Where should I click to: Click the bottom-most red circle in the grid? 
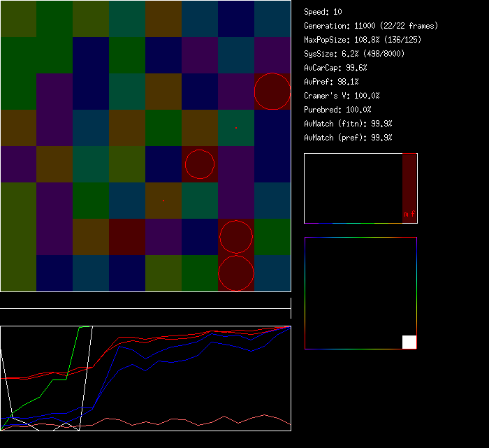(x=236, y=273)
